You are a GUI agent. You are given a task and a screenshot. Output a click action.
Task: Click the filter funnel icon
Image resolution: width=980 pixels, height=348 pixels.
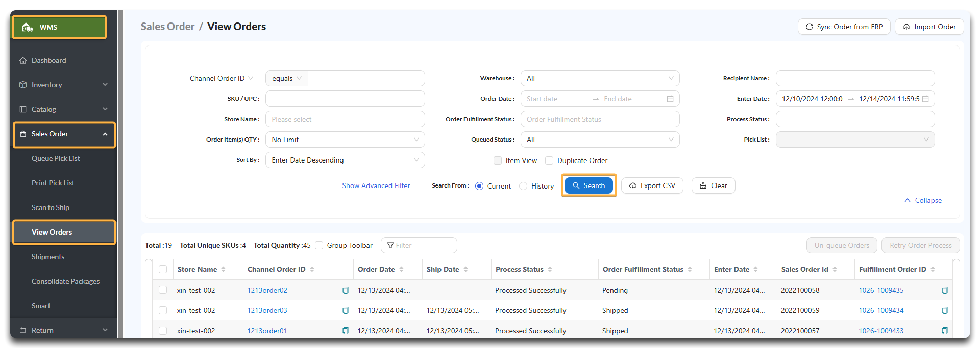coord(390,245)
